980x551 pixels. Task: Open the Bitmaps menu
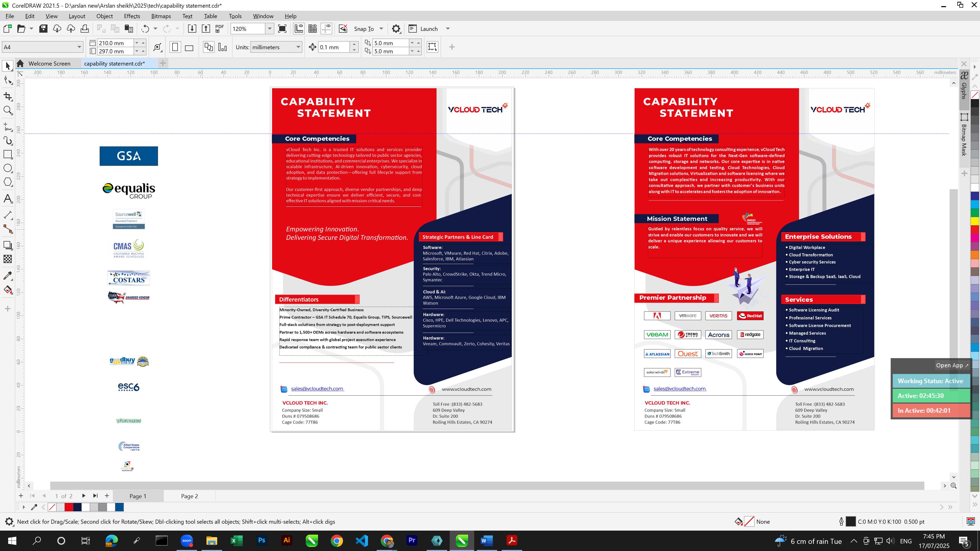pyautogui.click(x=161, y=16)
